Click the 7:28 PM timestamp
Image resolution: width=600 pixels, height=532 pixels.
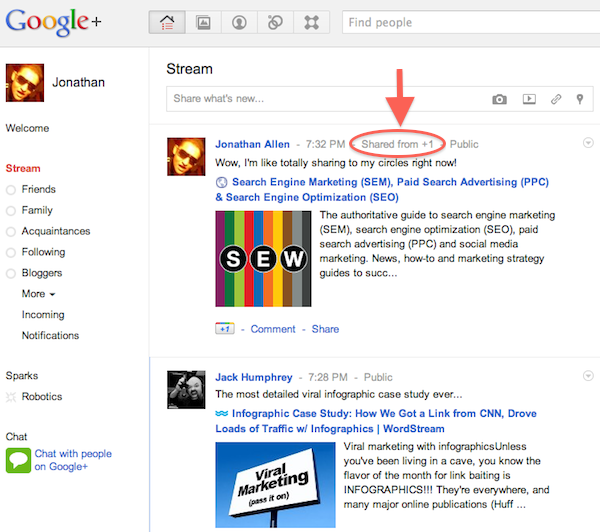click(328, 377)
